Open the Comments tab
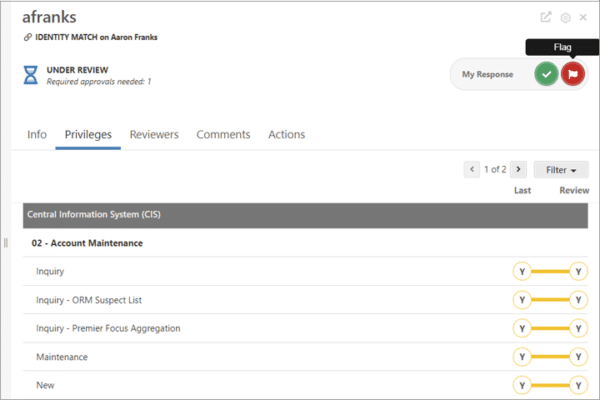Image resolution: width=600 pixels, height=400 pixels. tap(223, 134)
